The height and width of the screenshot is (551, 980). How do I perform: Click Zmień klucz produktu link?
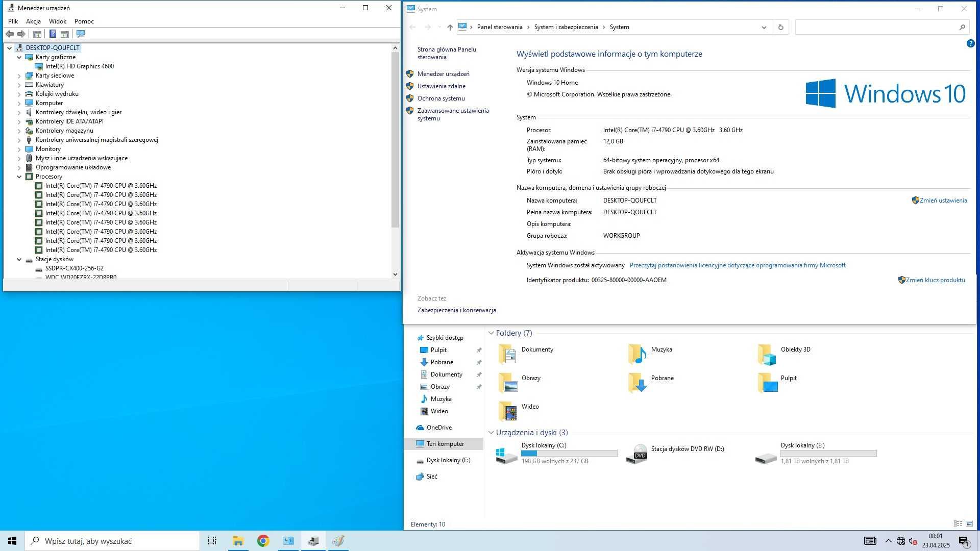[x=935, y=280]
